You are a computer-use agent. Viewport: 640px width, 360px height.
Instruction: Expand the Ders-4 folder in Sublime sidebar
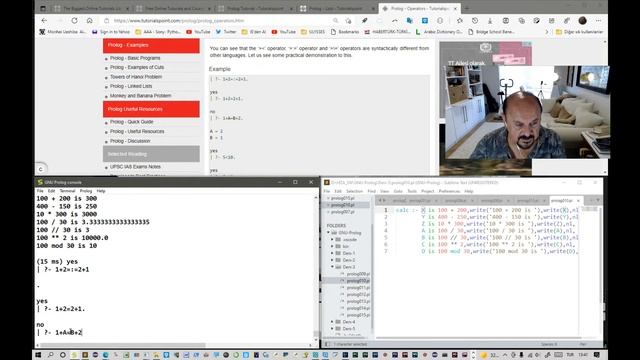coord(333,322)
